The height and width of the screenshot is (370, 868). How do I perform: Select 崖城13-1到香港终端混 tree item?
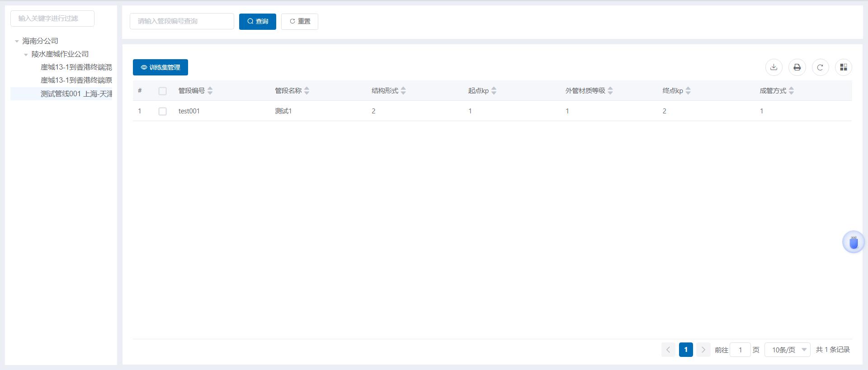76,67
